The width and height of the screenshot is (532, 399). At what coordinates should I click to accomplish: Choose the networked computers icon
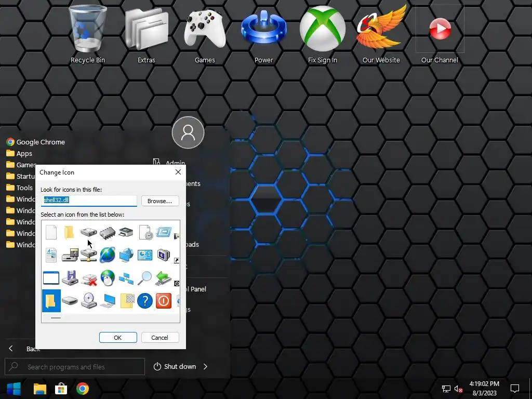tap(126, 278)
